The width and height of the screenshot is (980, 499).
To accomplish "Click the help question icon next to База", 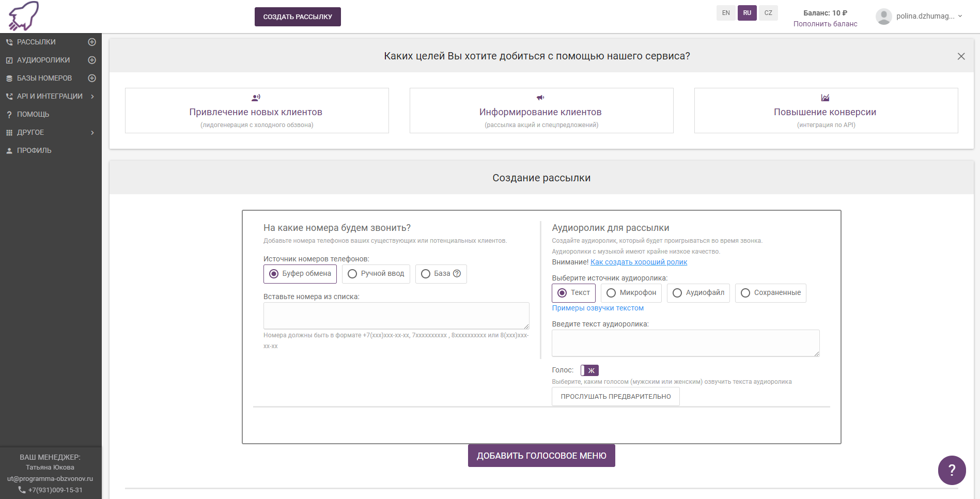I will [x=457, y=274].
